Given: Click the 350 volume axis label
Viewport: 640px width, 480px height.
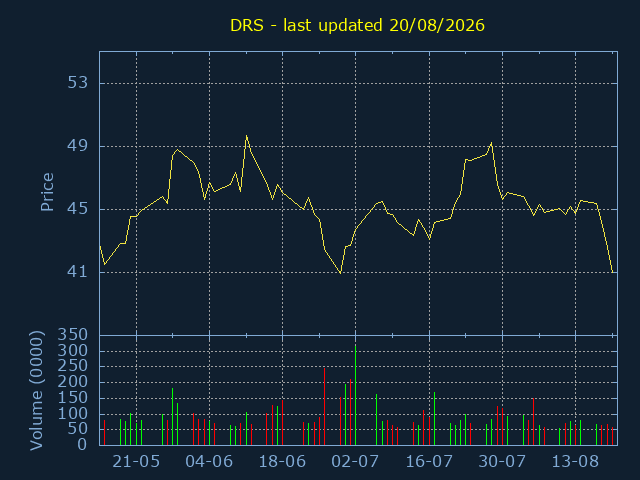Looking at the screenshot, I should [x=73, y=335].
